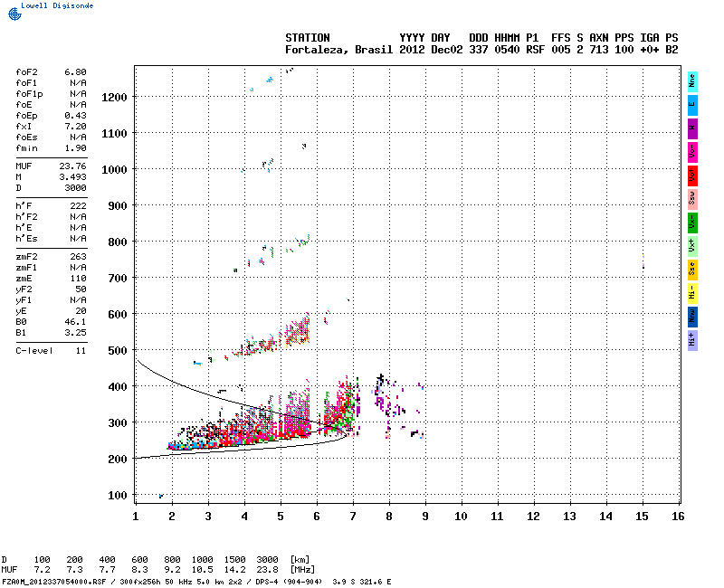Click the MUF table value 23.8

tap(267, 570)
